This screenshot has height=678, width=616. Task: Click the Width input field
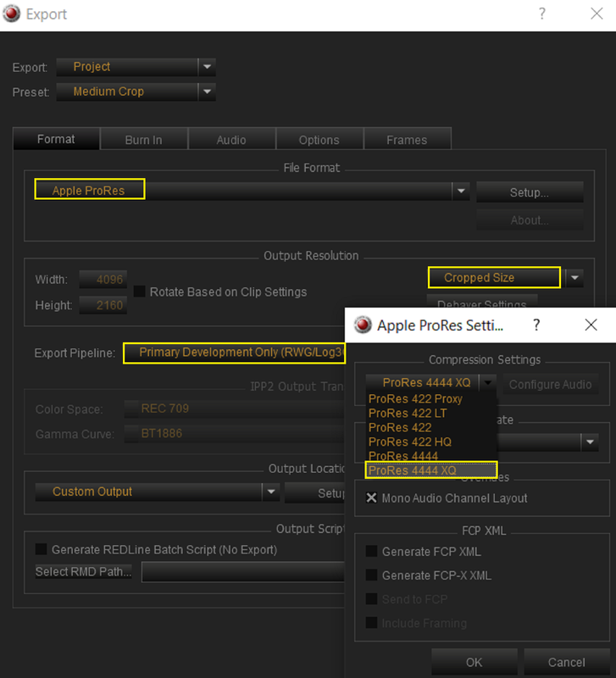[103, 280]
